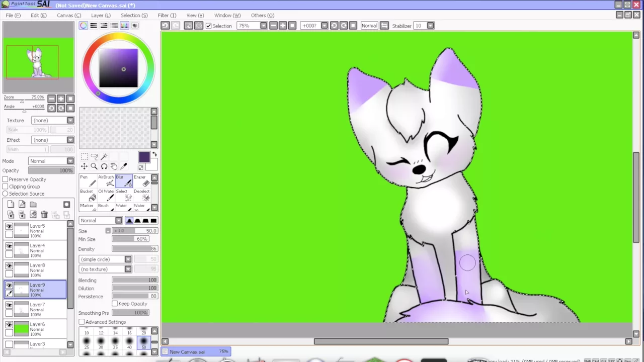644x362 pixels.
Task: Click the layer mask icon
Action: [66, 205]
